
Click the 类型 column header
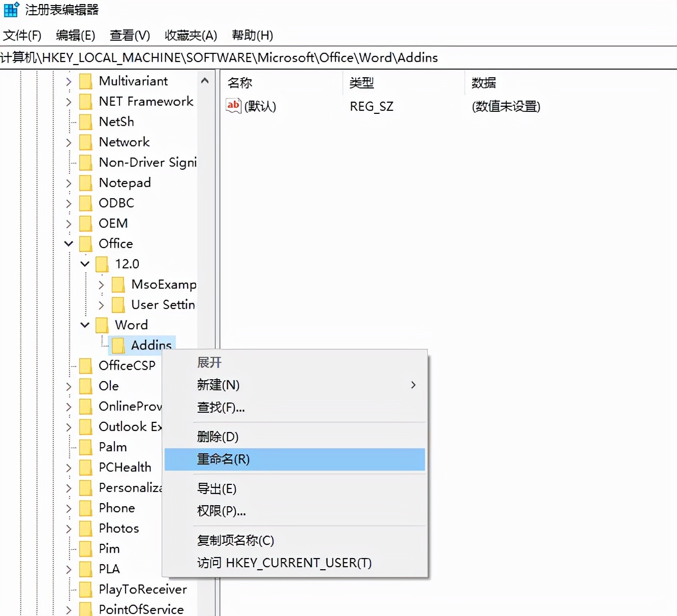[x=362, y=83]
